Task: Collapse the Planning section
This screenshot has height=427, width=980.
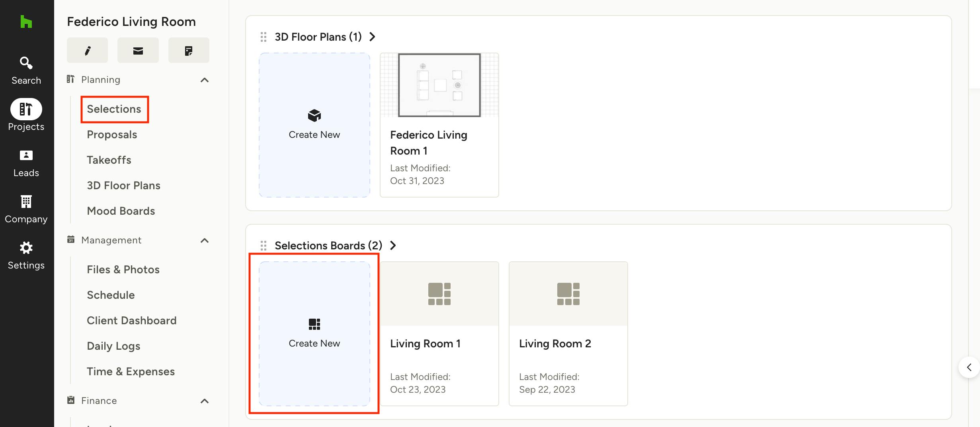Action: pos(205,80)
